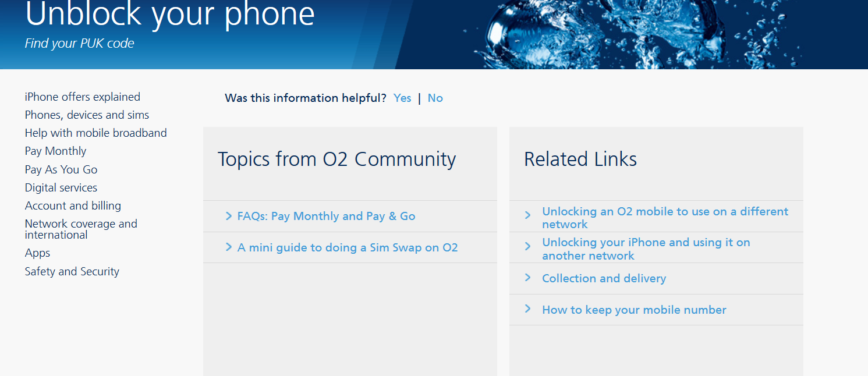This screenshot has width=868, height=376.
Task: Open Help with mobile broadband section
Action: 95,133
